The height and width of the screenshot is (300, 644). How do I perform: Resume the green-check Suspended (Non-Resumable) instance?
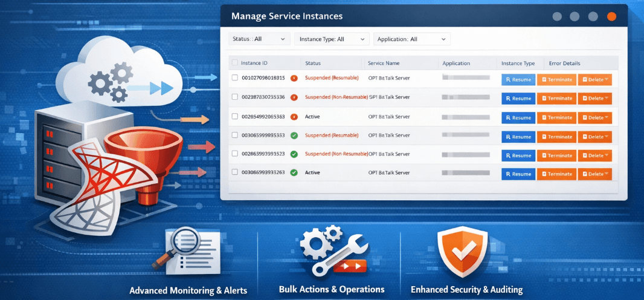[x=518, y=155]
